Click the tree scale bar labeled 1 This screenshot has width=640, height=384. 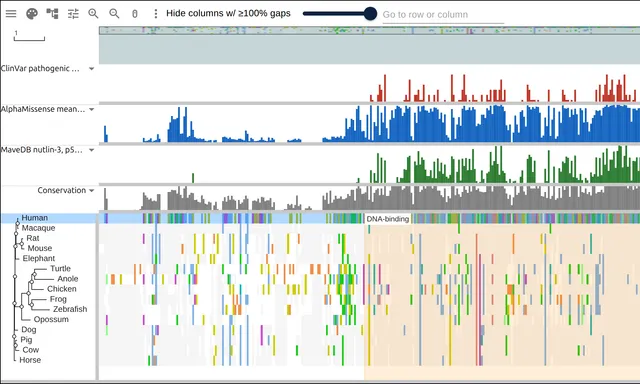coord(29,36)
